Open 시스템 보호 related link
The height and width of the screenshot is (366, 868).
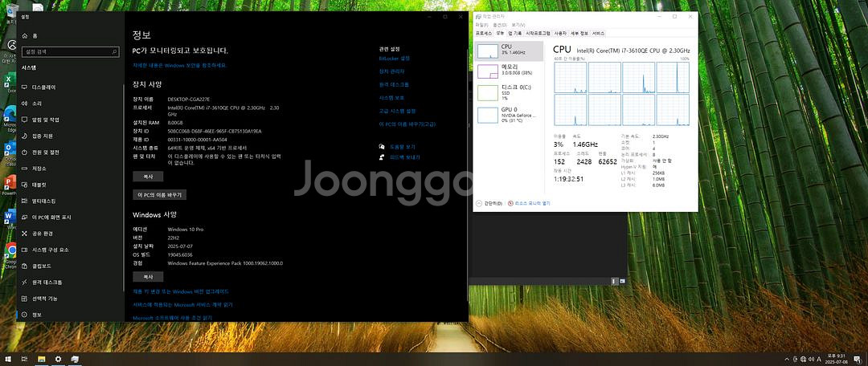(x=391, y=98)
